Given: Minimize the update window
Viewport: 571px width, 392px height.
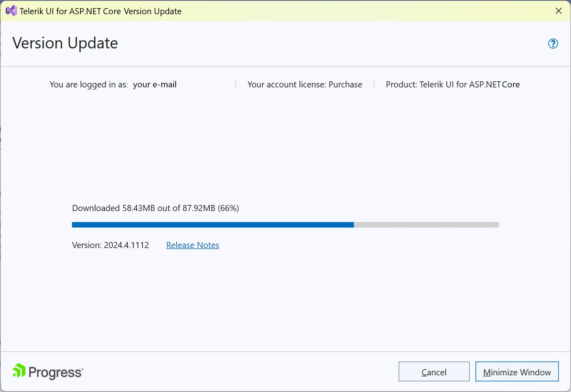Looking at the screenshot, I should (x=517, y=371).
